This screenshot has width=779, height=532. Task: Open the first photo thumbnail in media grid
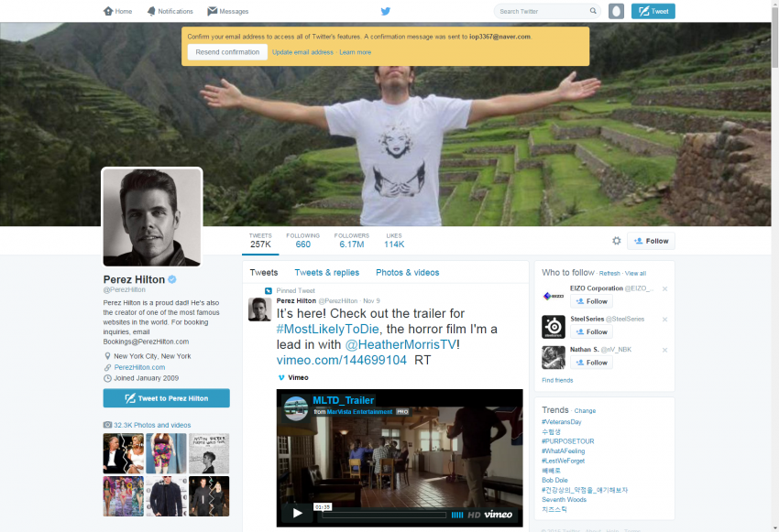tap(123, 453)
